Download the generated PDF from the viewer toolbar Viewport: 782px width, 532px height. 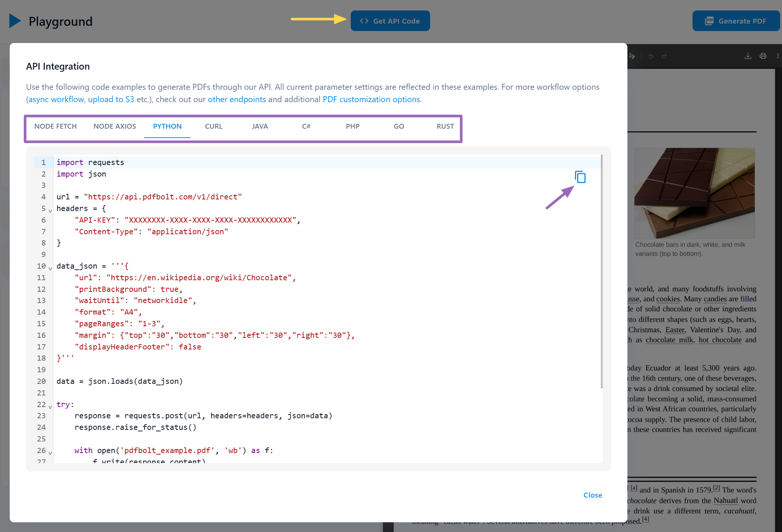coord(748,56)
